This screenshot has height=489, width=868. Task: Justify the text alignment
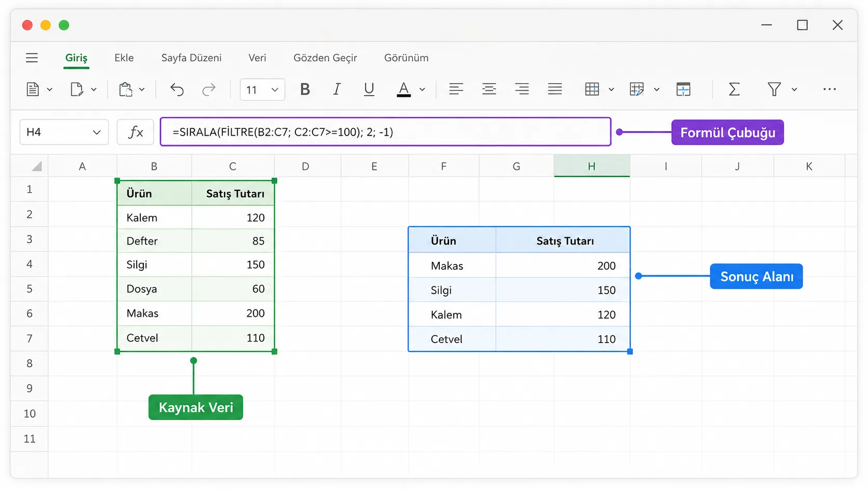pyautogui.click(x=555, y=89)
